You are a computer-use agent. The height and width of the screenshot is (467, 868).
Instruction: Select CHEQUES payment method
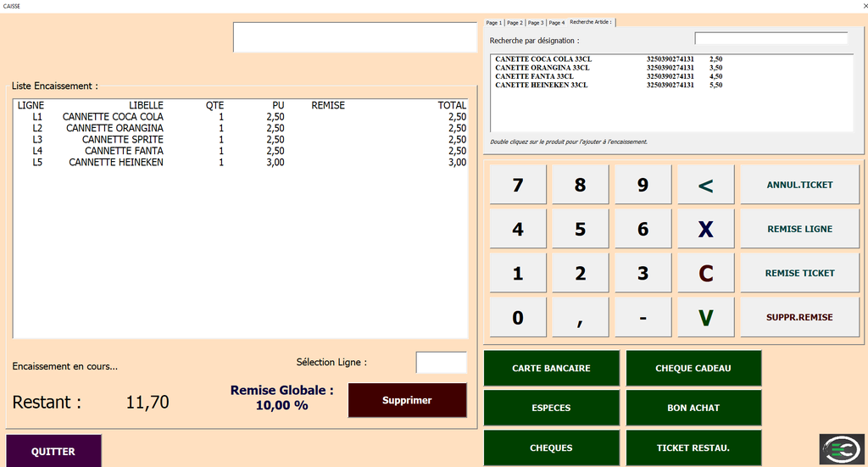pyautogui.click(x=551, y=448)
